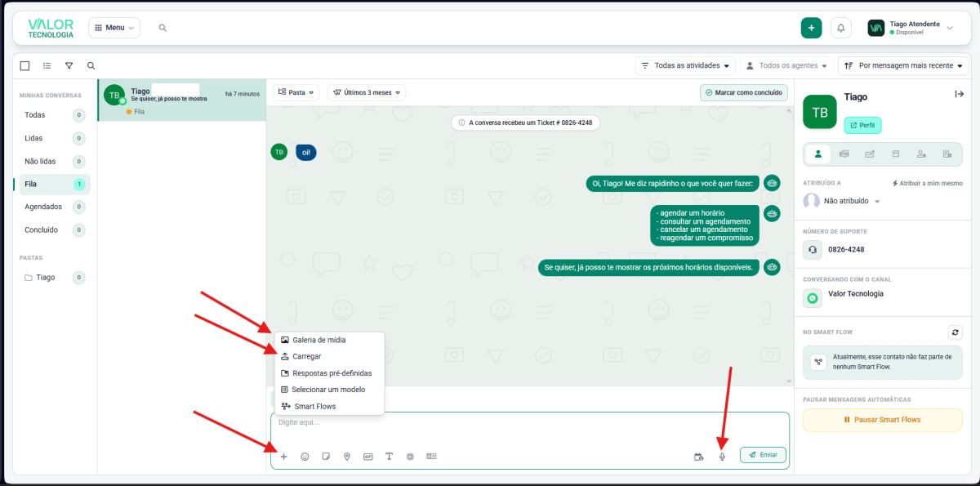The image size is (980, 486).
Task: Open the Perfil button
Action: 862,125
